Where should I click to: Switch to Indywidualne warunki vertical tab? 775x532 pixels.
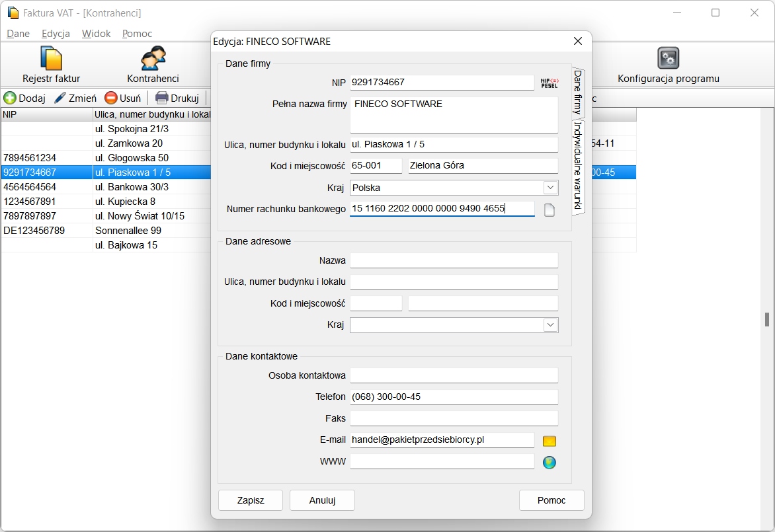(x=578, y=167)
